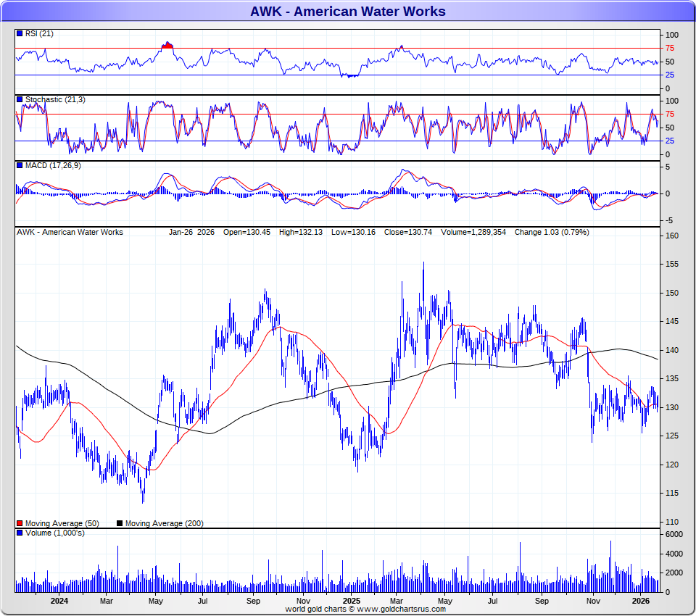Click the black Moving Average (200) swatch
The height and width of the screenshot is (616, 696).
[120, 523]
